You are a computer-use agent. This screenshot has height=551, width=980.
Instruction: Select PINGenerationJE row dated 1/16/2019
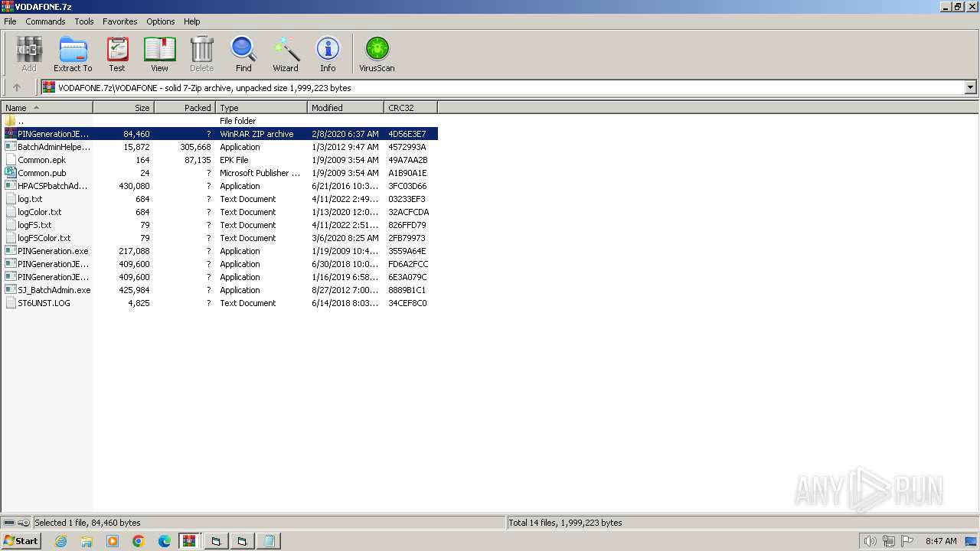tap(220, 277)
